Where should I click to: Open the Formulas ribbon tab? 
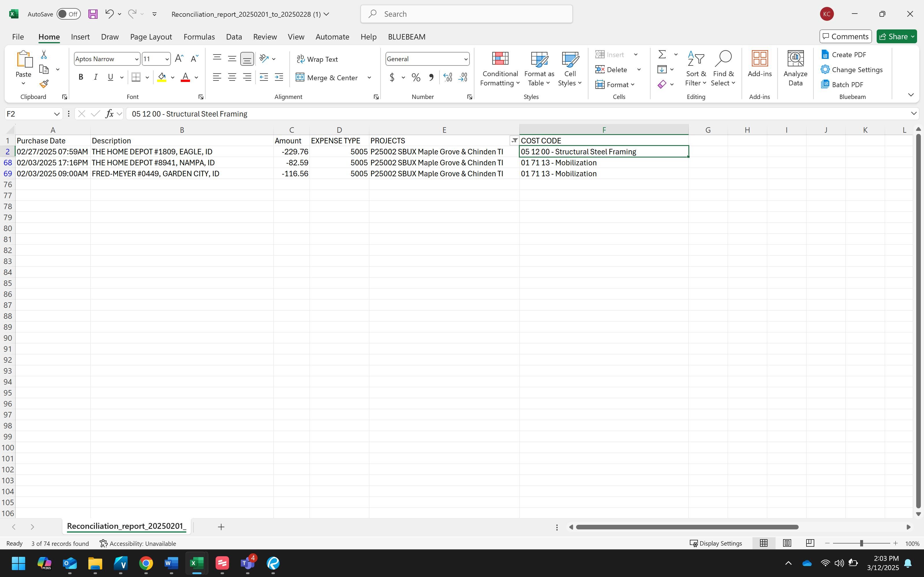coord(199,37)
